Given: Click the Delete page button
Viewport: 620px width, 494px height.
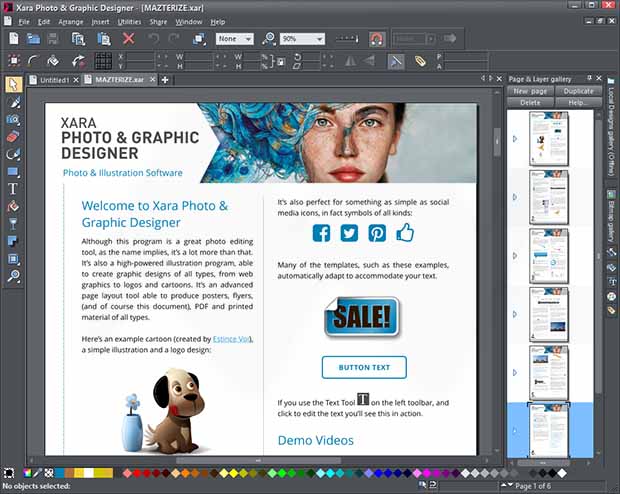Looking at the screenshot, I should tap(530, 102).
